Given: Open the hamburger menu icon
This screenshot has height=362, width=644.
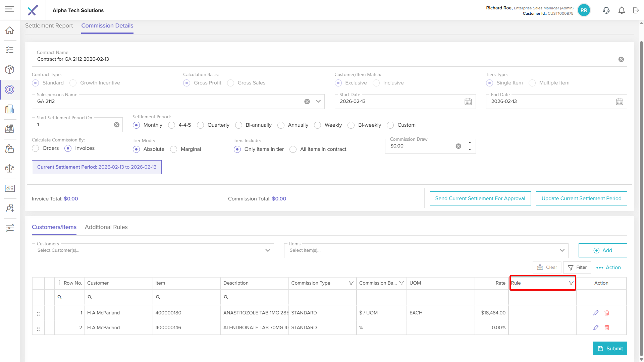Looking at the screenshot, I should pyautogui.click(x=10, y=9).
